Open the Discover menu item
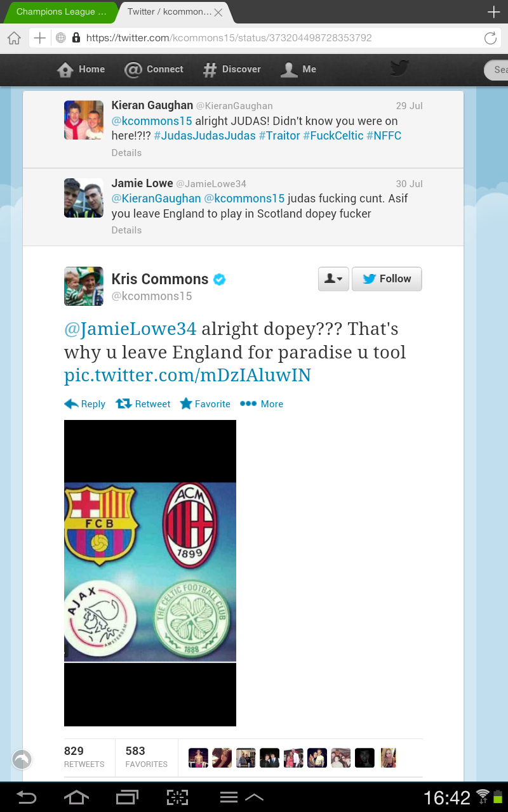This screenshot has height=812, width=508. pos(232,69)
